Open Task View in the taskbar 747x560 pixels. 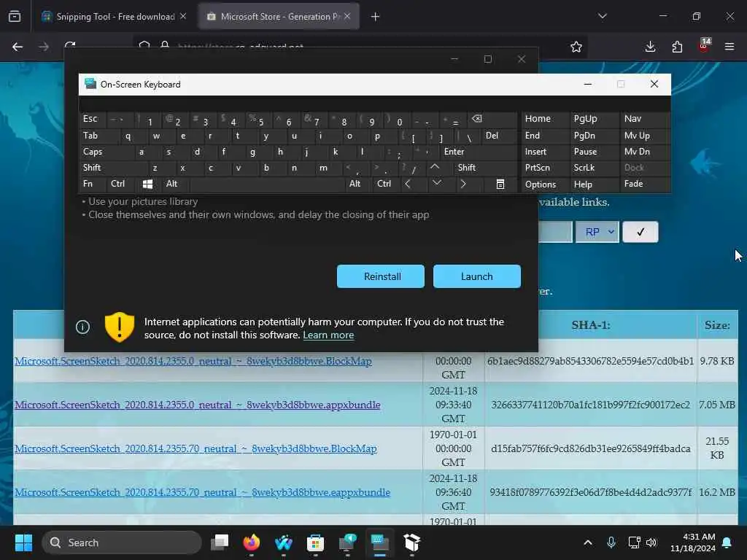(x=220, y=542)
